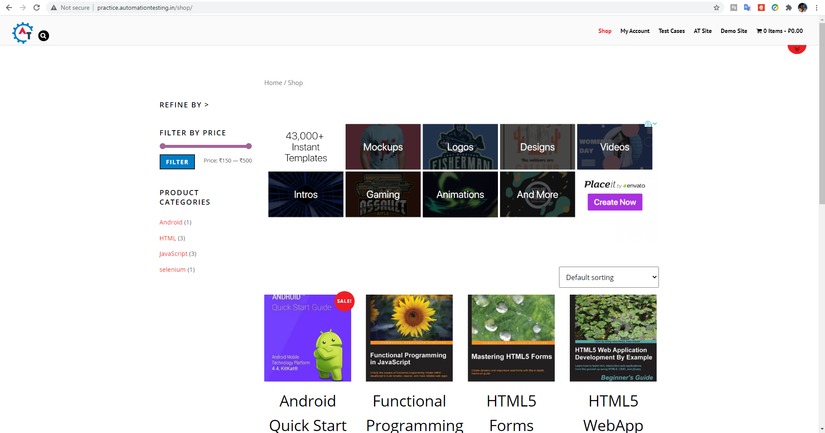Open Test Cases menu item
The width and height of the screenshot is (825, 433).
671,31
